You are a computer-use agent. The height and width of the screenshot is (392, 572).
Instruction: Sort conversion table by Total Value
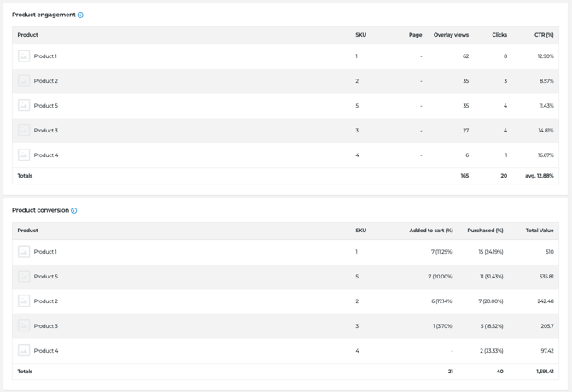[x=540, y=231]
